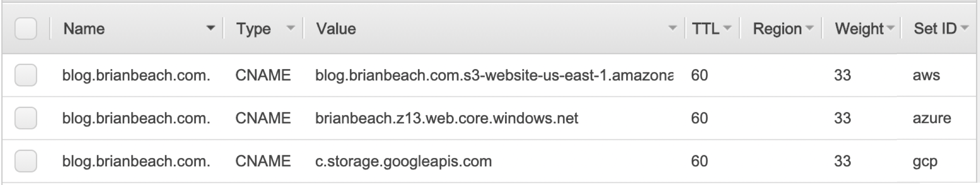Click the Weight 33 in azure row
This screenshot has height=185, width=980.
coord(842,118)
